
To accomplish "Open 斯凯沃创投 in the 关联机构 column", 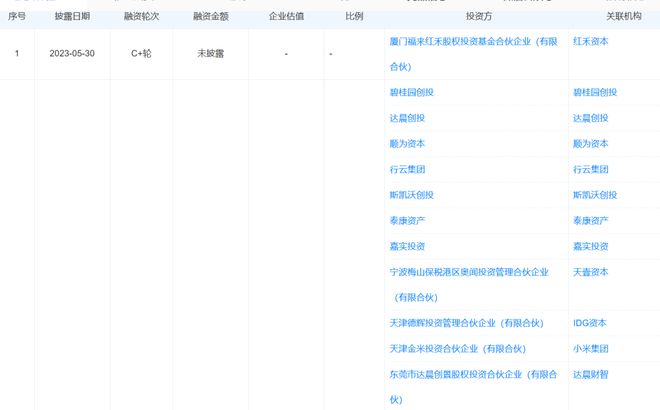I will point(595,195).
